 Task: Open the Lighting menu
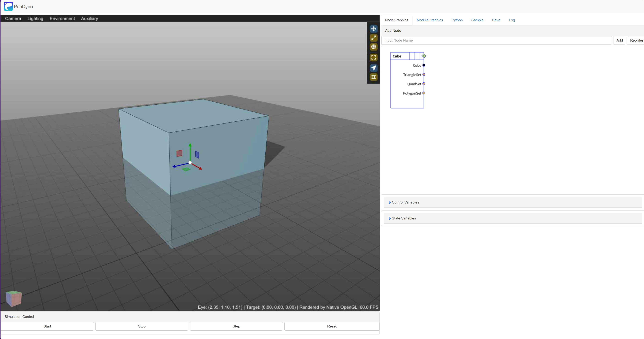pos(35,19)
